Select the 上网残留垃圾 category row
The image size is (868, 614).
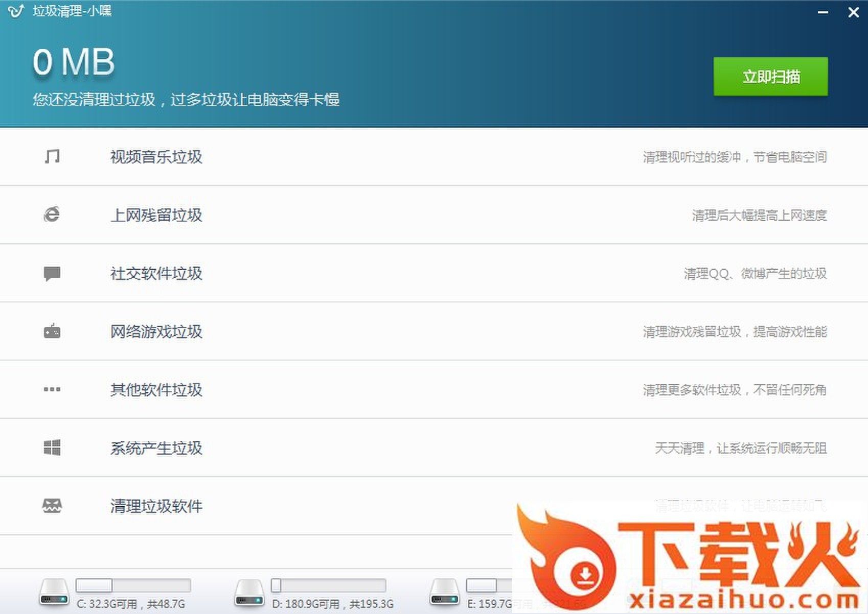[156, 215]
